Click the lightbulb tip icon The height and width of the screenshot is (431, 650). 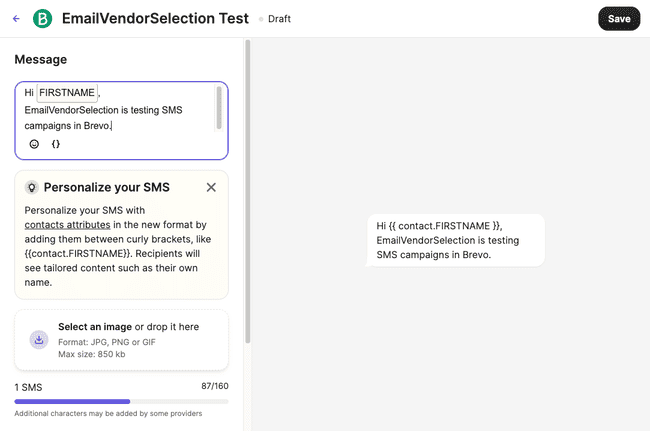[31, 187]
